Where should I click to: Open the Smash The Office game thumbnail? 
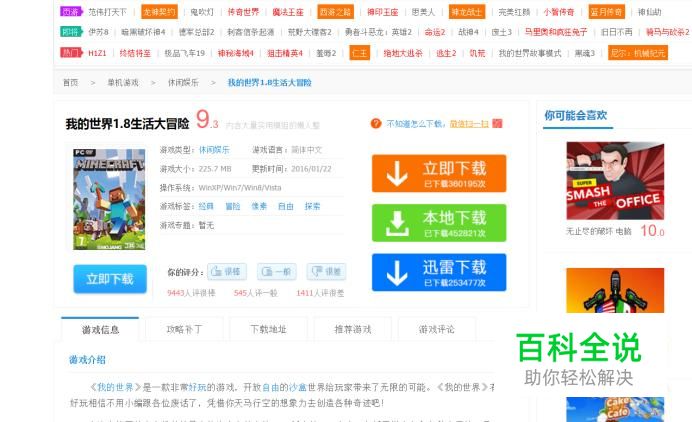tap(615, 181)
